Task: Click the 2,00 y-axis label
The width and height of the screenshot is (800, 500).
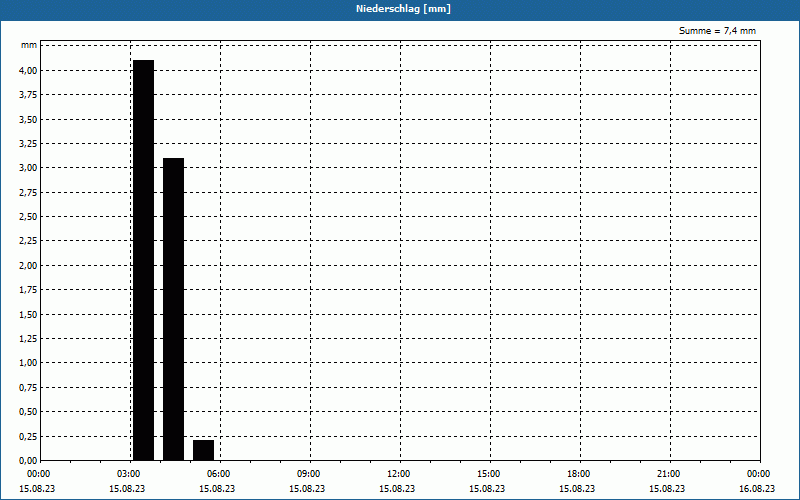Action: pyautogui.click(x=28, y=265)
